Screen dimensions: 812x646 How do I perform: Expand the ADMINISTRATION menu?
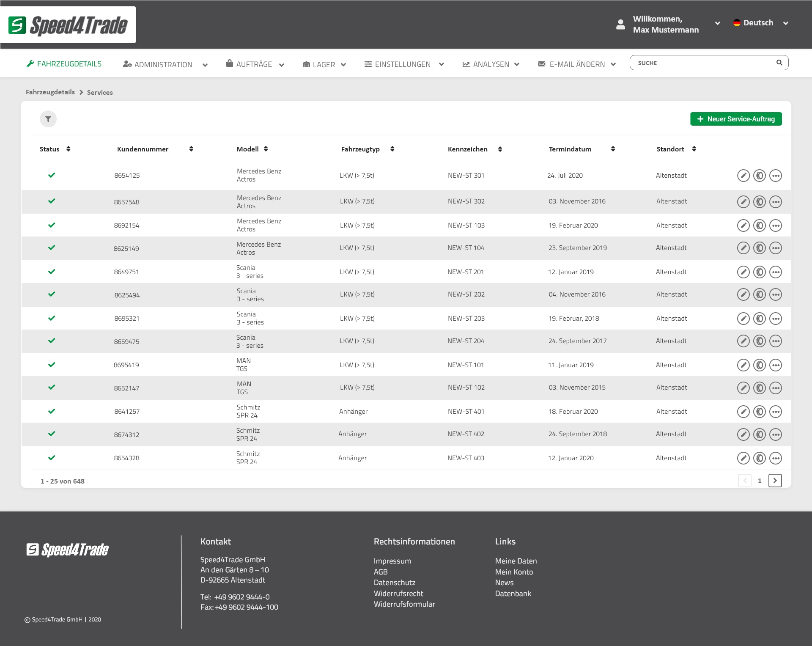click(163, 64)
